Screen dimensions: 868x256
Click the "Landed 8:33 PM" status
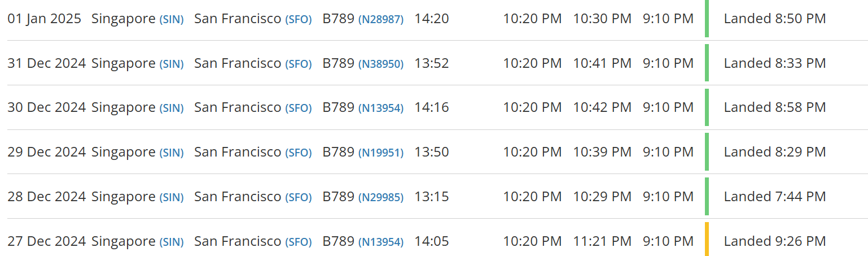tap(774, 63)
